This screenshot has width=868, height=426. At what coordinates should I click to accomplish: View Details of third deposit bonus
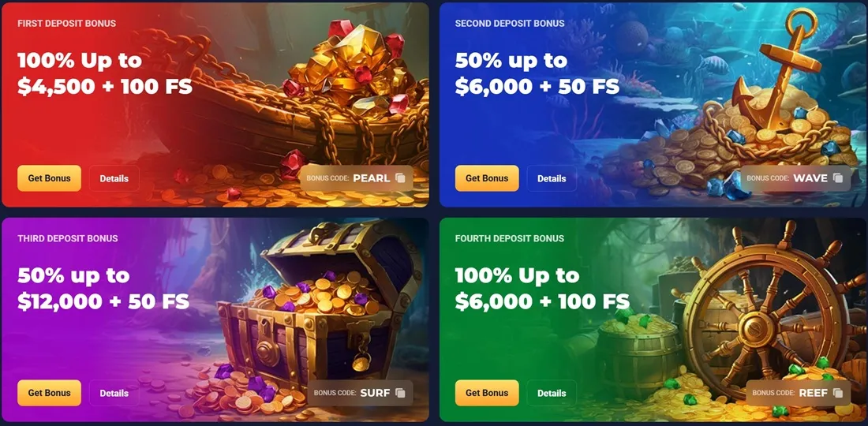[x=114, y=393]
